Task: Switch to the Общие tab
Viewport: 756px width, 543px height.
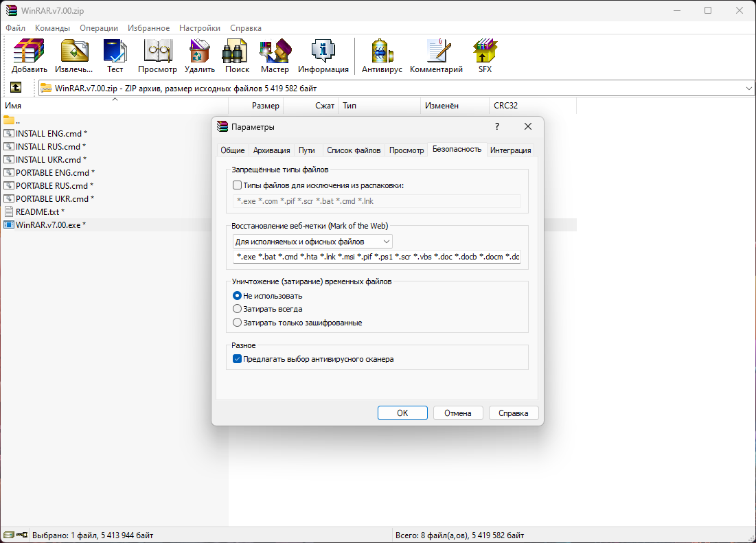Action: point(232,150)
